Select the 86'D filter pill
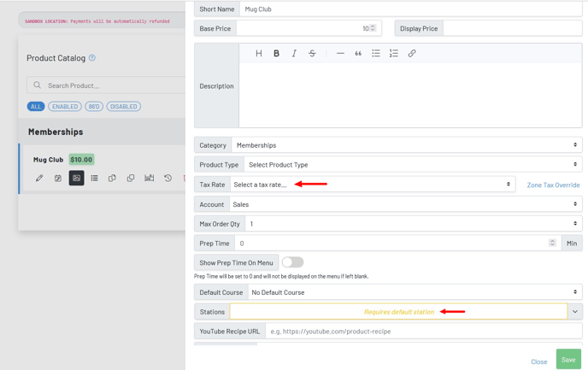Screen dimensions: 588x370 point(94,107)
